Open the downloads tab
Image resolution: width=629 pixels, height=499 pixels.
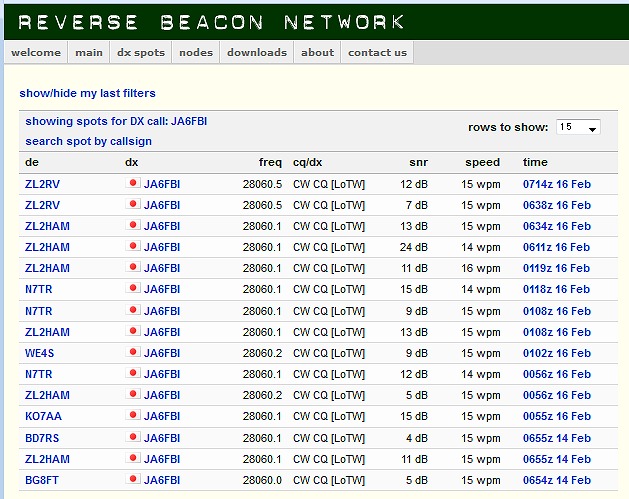(x=257, y=53)
